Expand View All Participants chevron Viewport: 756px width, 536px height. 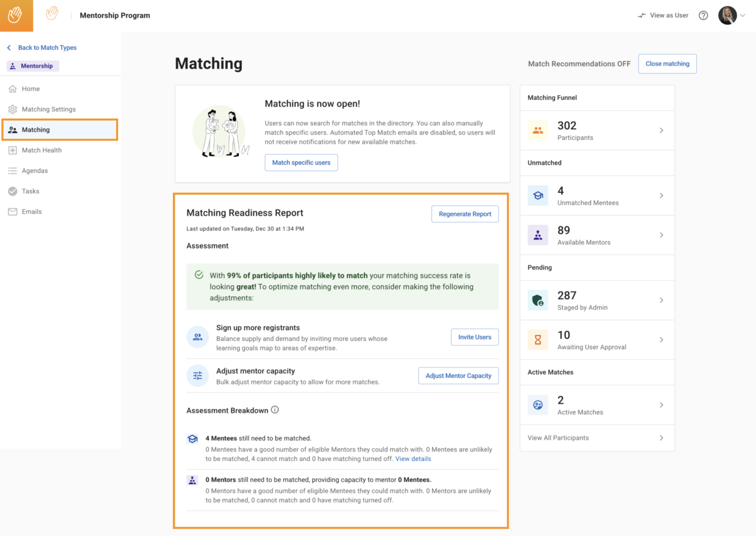(661, 438)
